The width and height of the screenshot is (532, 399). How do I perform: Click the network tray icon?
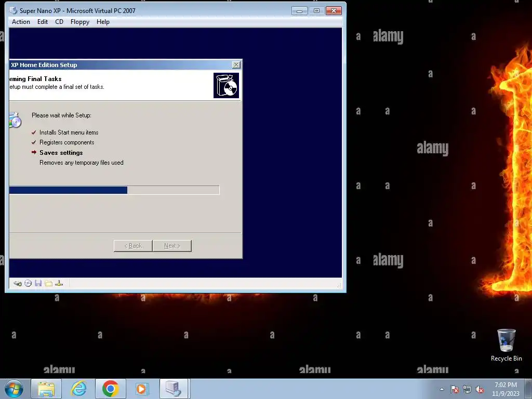click(x=467, y=390)
